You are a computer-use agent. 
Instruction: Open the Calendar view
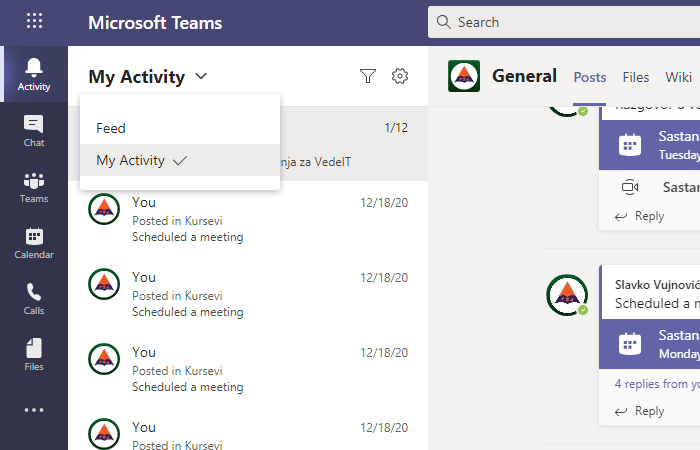click(34, 242)
